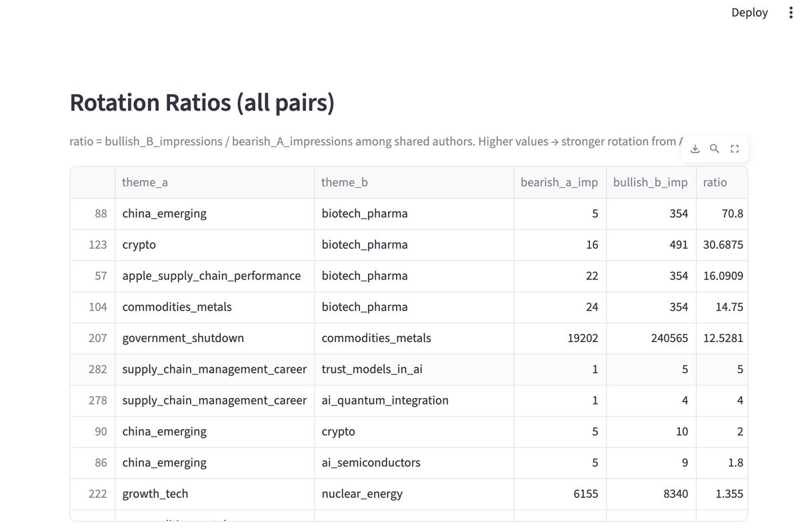Click crypto theme_b cell in row 90
The image size is (800, 532).
point(414,431)
